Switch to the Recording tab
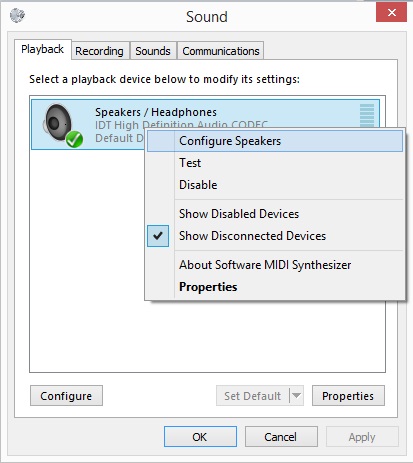Screen dimensions: 413x463 pos(99,51)
